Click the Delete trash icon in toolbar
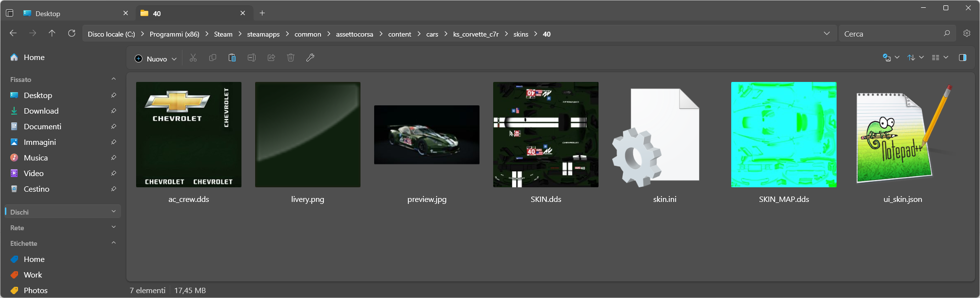The image size is (980, 298). click(291, 58)
